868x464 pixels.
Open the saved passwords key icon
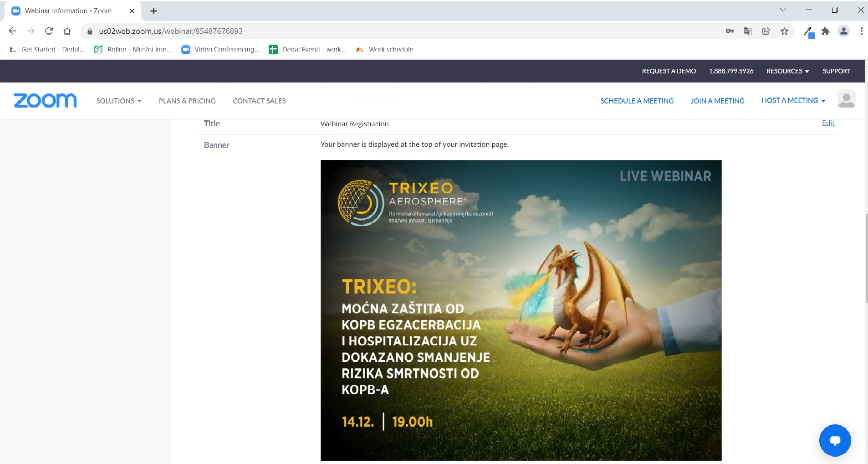click(730, 31)
